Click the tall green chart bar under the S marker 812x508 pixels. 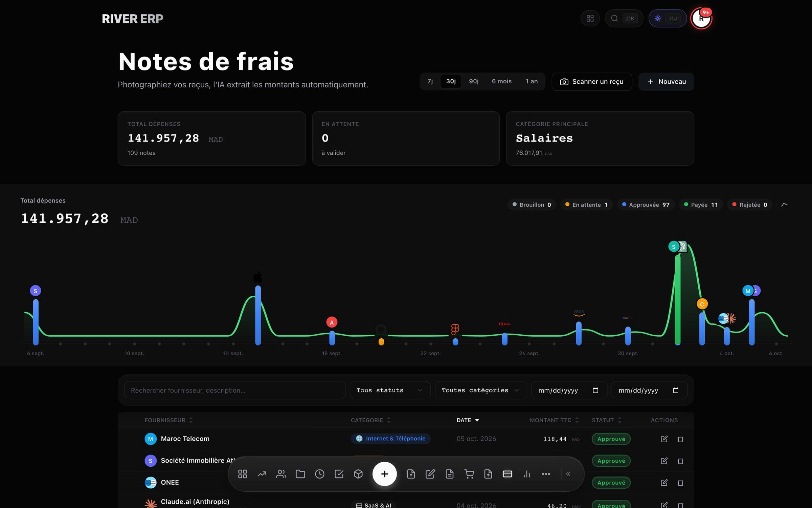677,300
